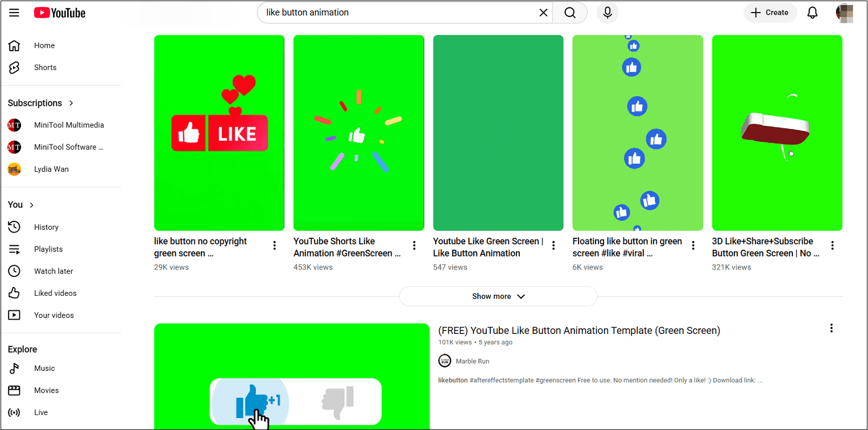Start a voice search with the microphone
The height and width of the screenshot is (430, 868).
point(607,13)
